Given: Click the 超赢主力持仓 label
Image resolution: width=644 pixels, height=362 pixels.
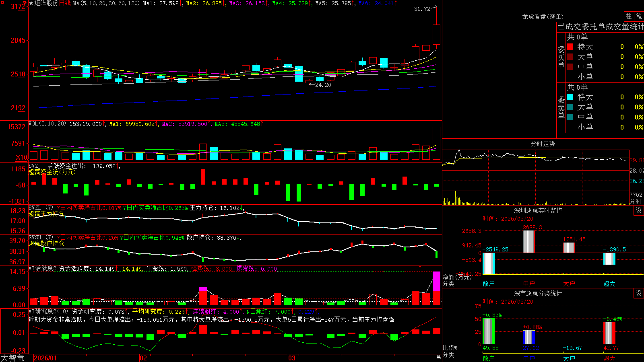Looking at the screenshot, I should point(46,214).
